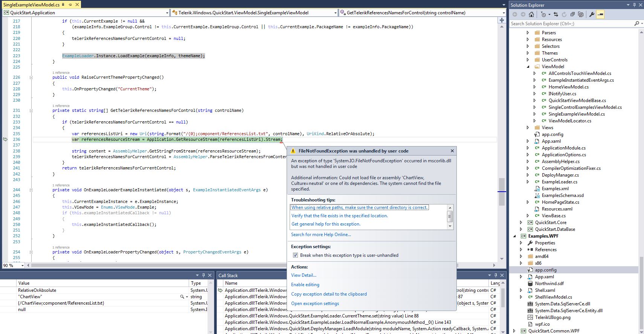Click Get general help for this exception
This screenshot has height=334, width=644.
(326, 224)
